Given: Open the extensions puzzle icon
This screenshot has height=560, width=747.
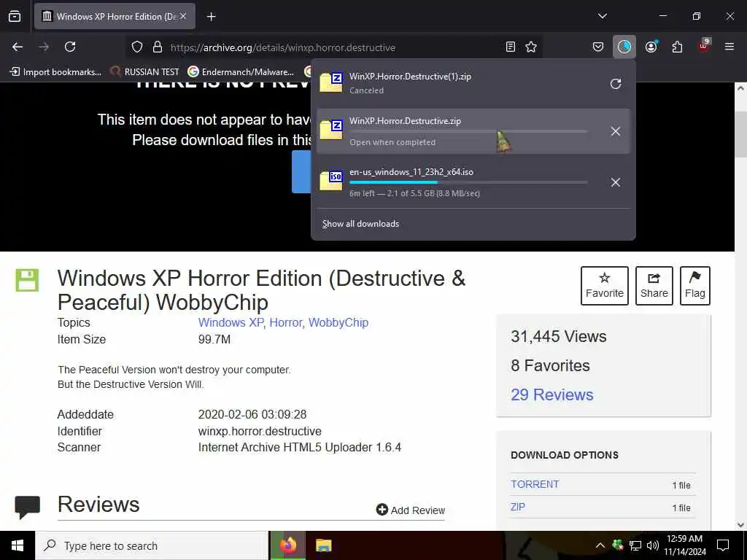Looking at the screenshot, I should (677, 47).
